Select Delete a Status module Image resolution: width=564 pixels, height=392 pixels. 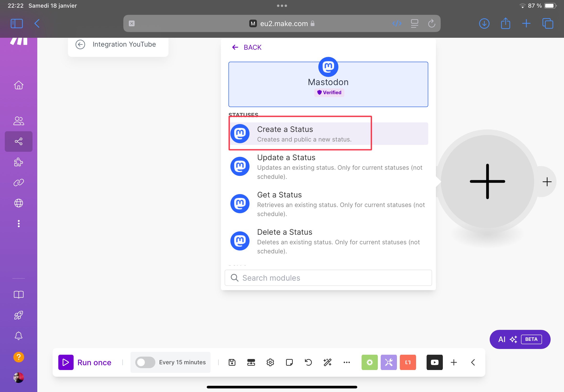[328, 241]
